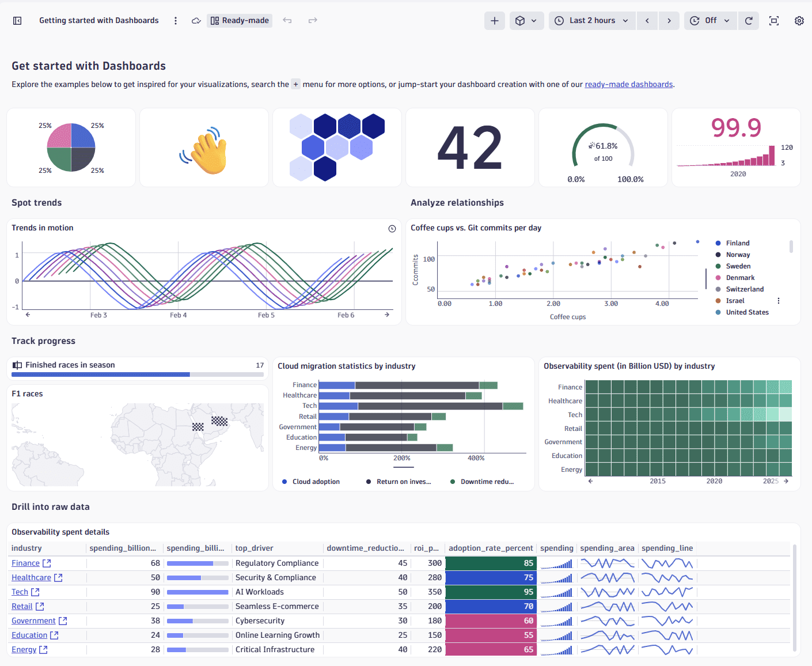Click the Energy row external link icon

43,650
